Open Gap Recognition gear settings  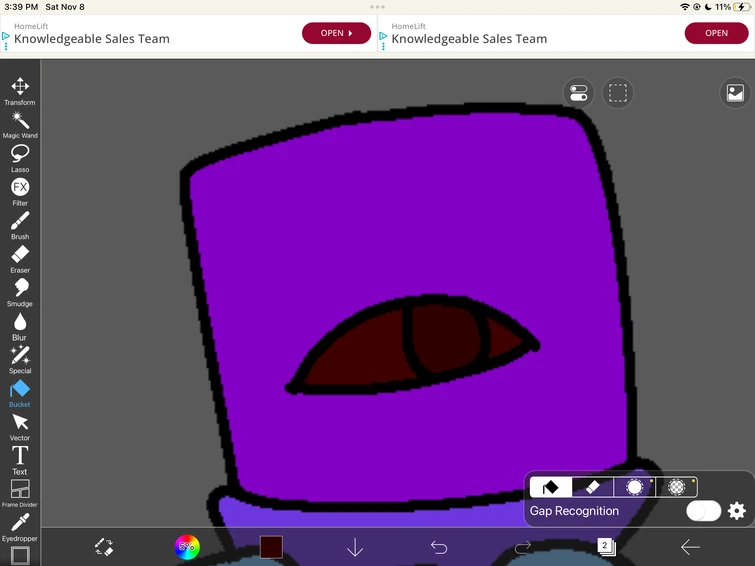737,511
